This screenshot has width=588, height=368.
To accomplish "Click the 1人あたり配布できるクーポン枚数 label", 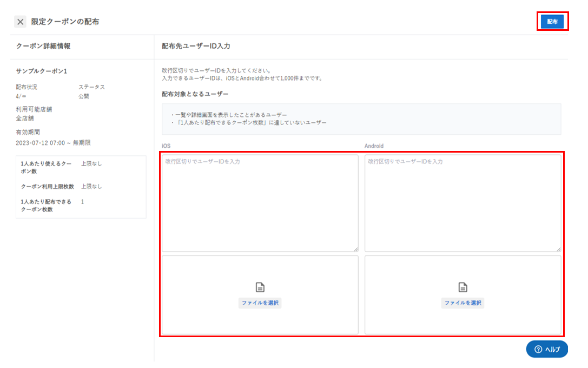I will click(x=46, y=206).
